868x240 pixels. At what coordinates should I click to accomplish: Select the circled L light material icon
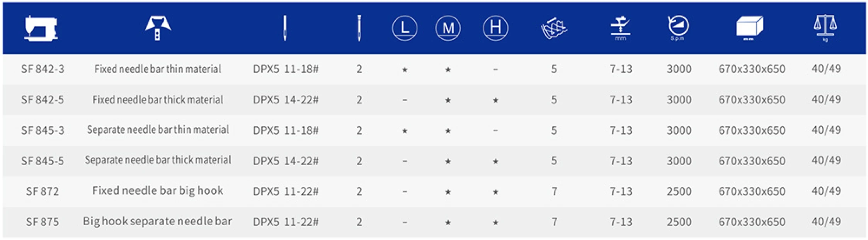pos(405,28)
